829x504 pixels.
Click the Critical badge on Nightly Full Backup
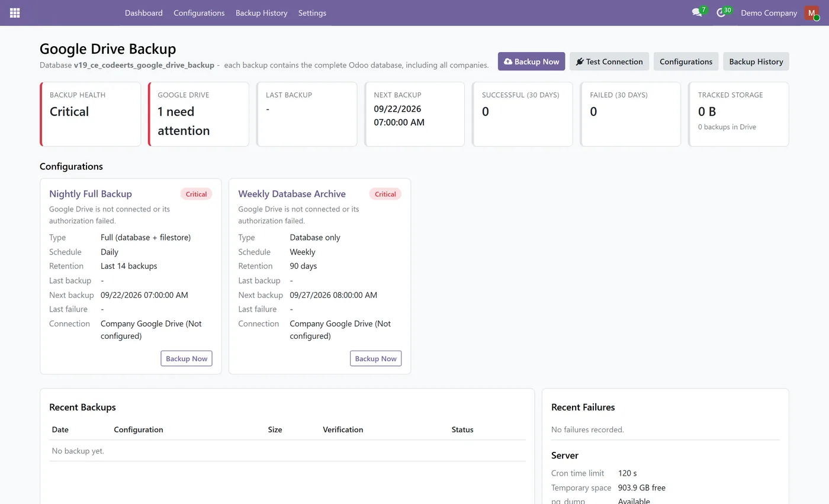click(196, 194)
